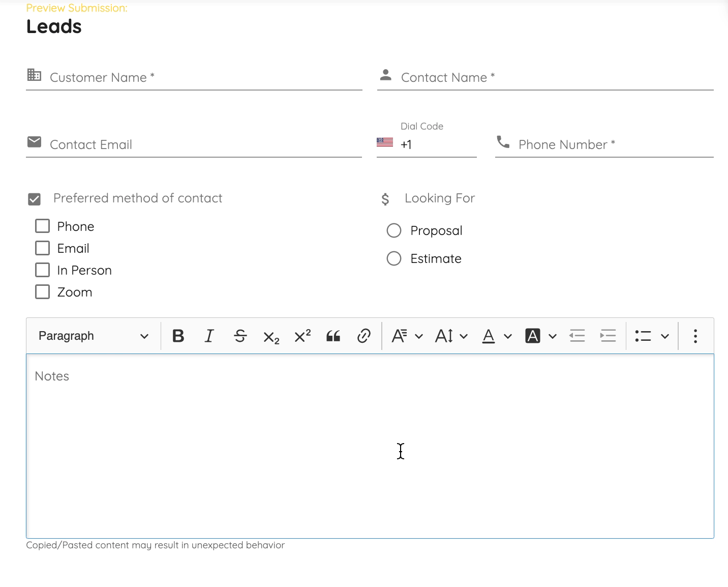Click inside the Notes text area
This screenshot has width=728, height=587.
(x=370, y=446)
